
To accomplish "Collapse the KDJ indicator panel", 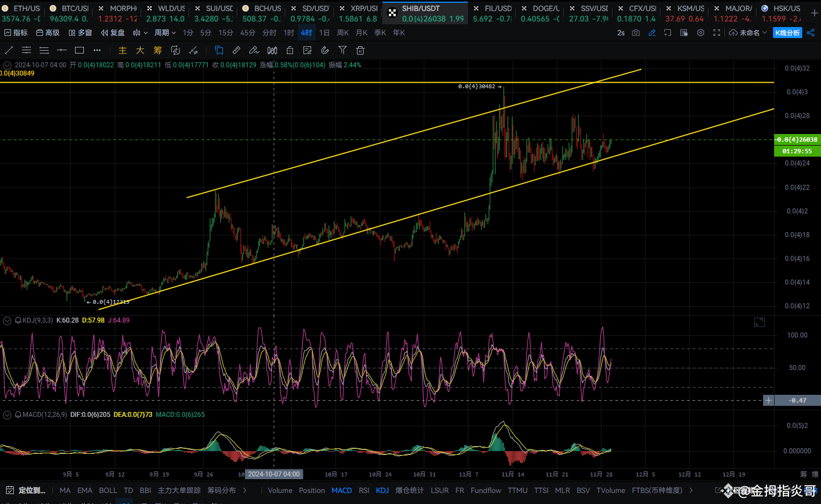I will click(x=7, y=320).
